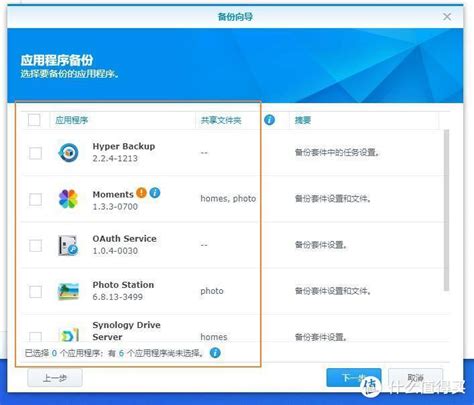Click the 备份向导 dialog title

point(235,17)
